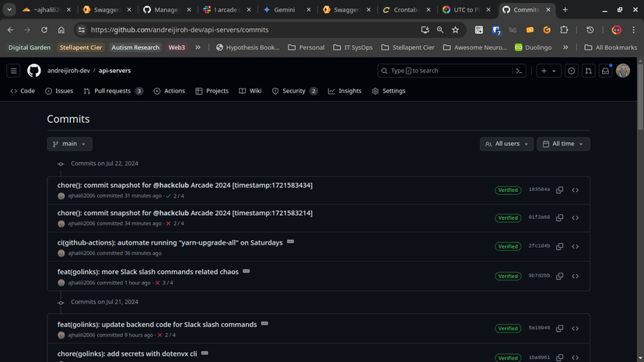Copy full SHA for commit 9b7d2bb
Screen dimensions: 644x362
(x=559, y=276)
